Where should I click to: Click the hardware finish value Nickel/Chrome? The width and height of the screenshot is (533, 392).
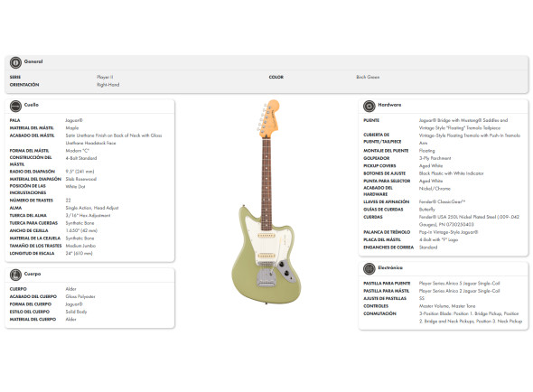click(435, 189)
